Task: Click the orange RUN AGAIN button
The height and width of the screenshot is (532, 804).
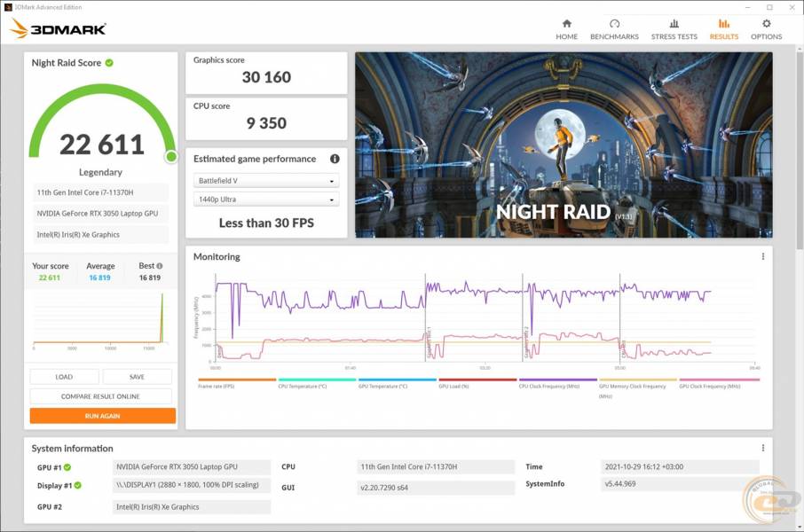Action: coord(103,416)
